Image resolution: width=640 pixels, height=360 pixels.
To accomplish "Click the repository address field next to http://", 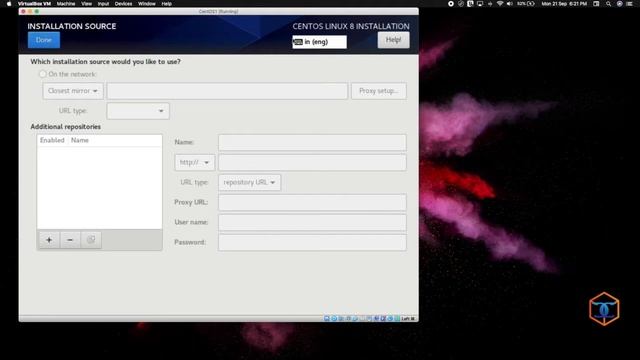I will [312, 162].
